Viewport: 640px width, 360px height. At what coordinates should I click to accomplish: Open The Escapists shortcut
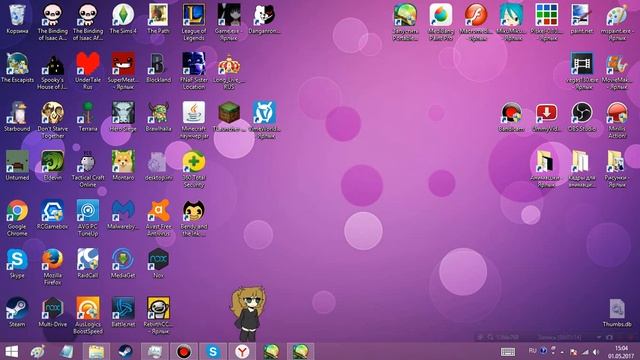tap(17, 68)
